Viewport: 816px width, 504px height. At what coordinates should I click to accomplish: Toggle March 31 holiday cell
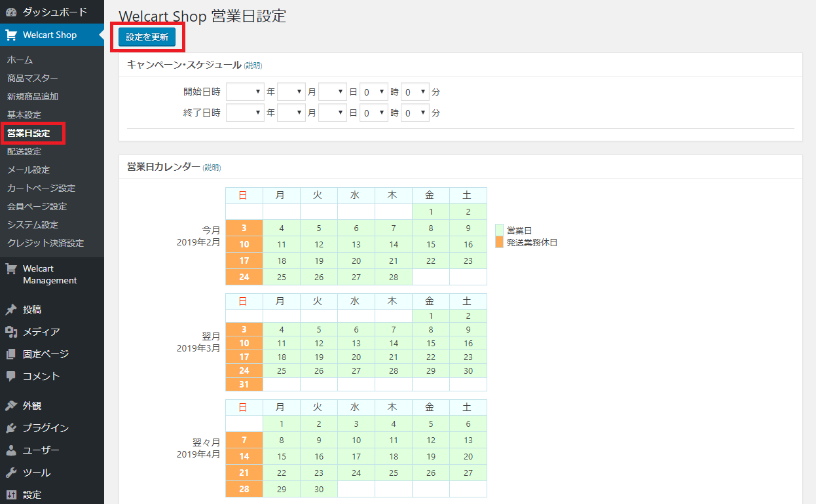[244, 384]
